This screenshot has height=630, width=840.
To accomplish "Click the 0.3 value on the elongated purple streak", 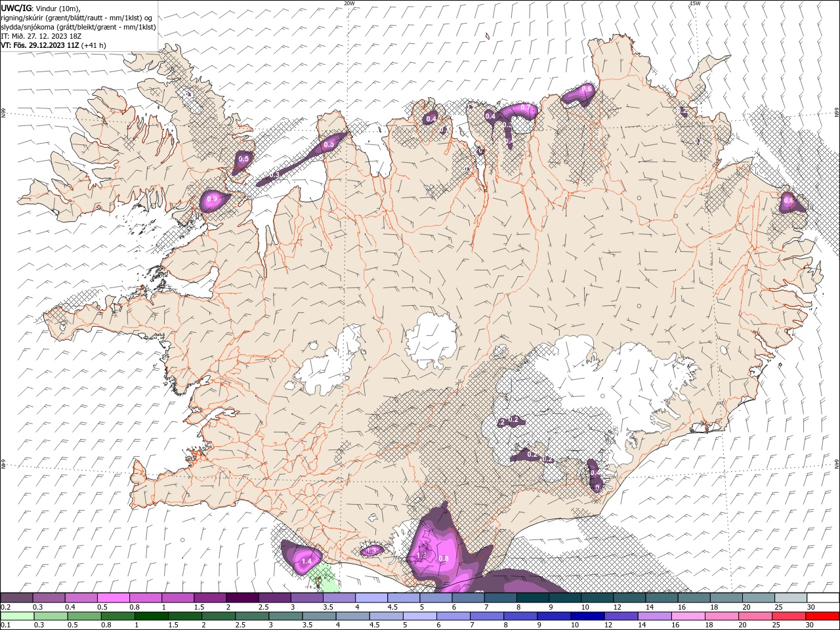I will pos(274,175).
